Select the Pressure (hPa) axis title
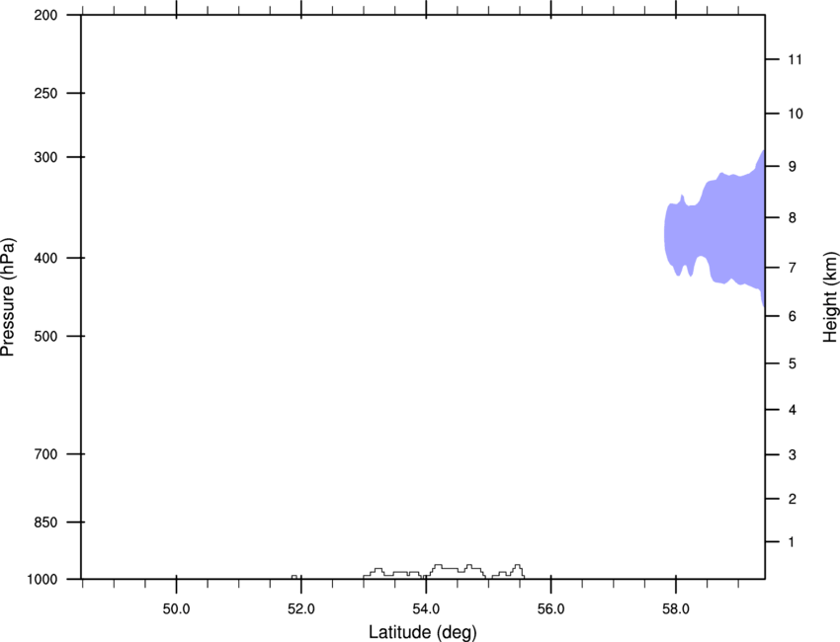The image size is (840, 642). click(x=8, y=297)
